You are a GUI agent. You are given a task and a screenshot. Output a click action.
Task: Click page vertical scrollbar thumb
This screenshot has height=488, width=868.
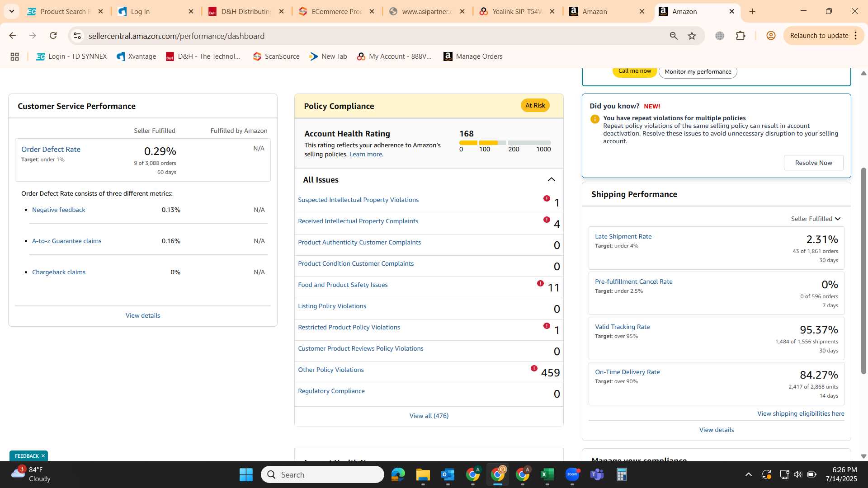tap(863, 271)
